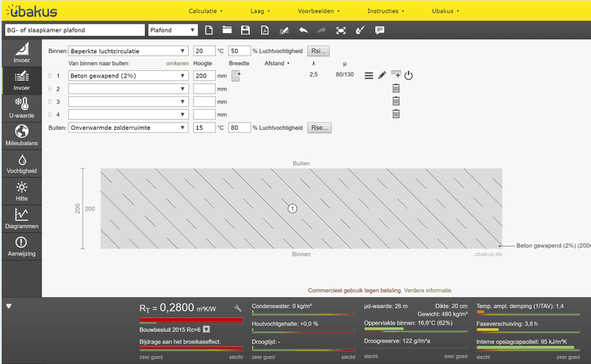Image resolution: width=591 pixels, height=364 pixels.
Task: Delete layer 4 with its trash icon
Action: [396, 114]
